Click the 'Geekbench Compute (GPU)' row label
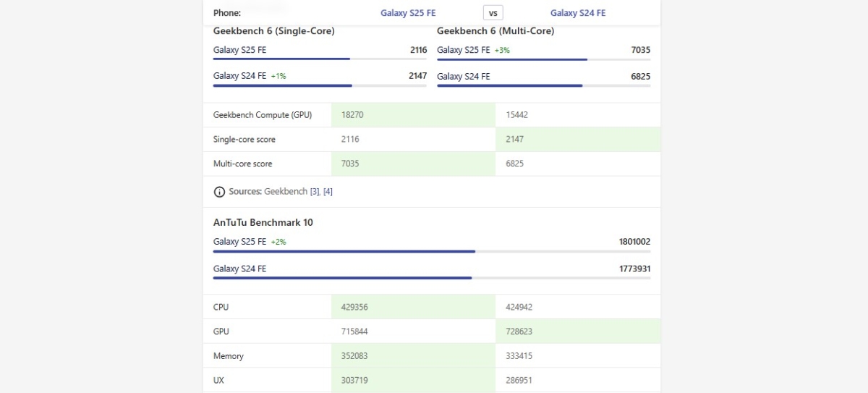868x393 pixels. (x=263, y=115)
